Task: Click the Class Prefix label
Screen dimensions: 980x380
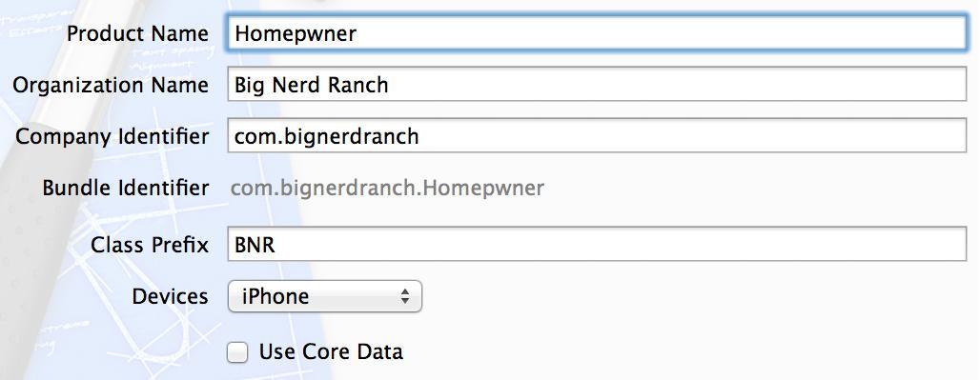Action: point(150,245)
